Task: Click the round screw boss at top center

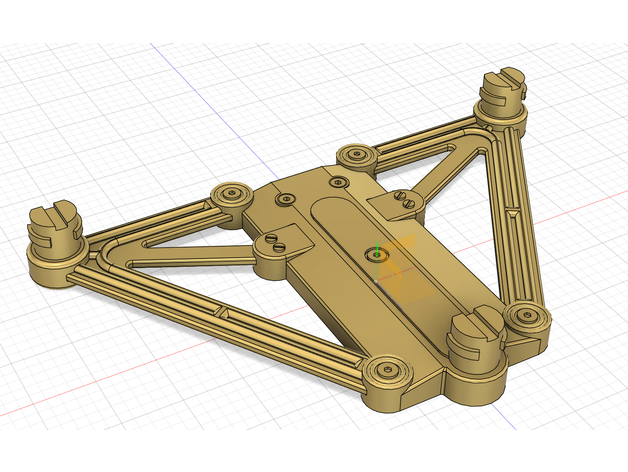Action: point(355,156)
